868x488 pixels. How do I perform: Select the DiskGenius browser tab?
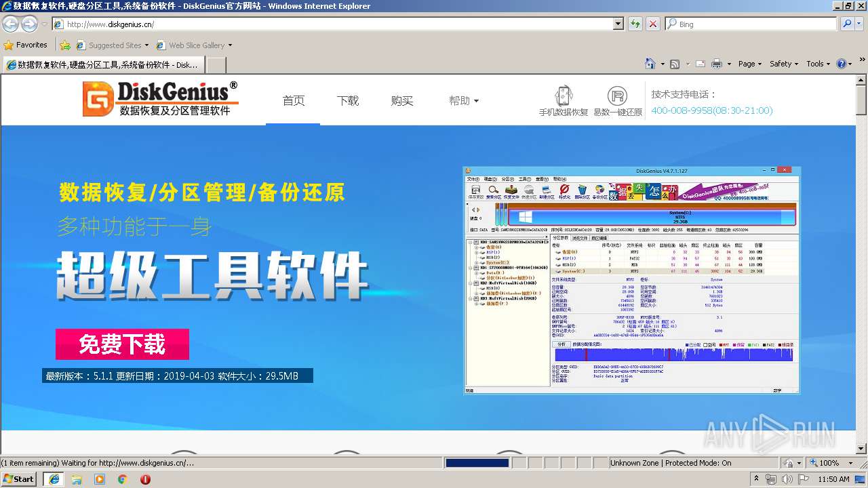pos(103,65)
